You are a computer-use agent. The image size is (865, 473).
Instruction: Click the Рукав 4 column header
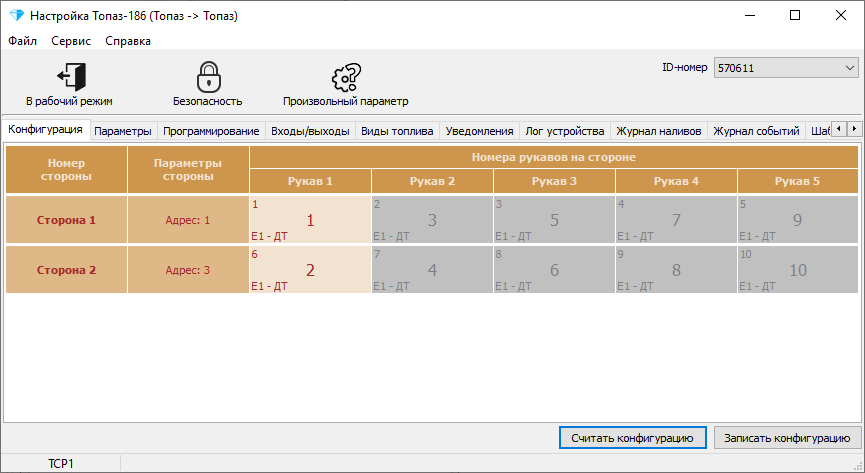click(676, 181)
